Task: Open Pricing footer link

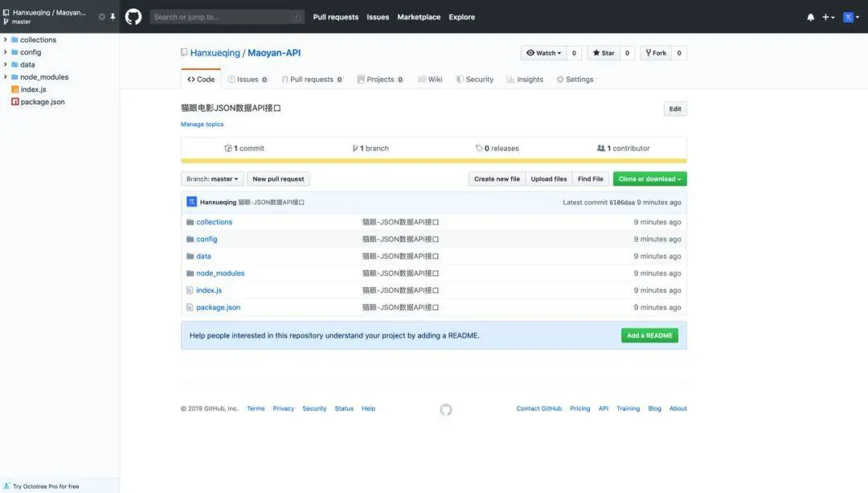Action: pyautogui.click(x=579, y=409)
